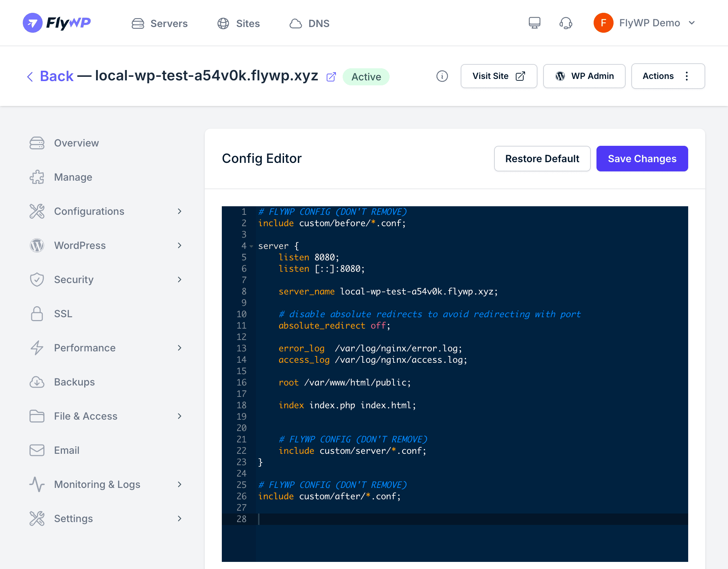This screenshot has width=728, height=569.
Task: Click the Monitoring & Logs pulse icon
Action: pyautogui.click(x=37, y=484)
